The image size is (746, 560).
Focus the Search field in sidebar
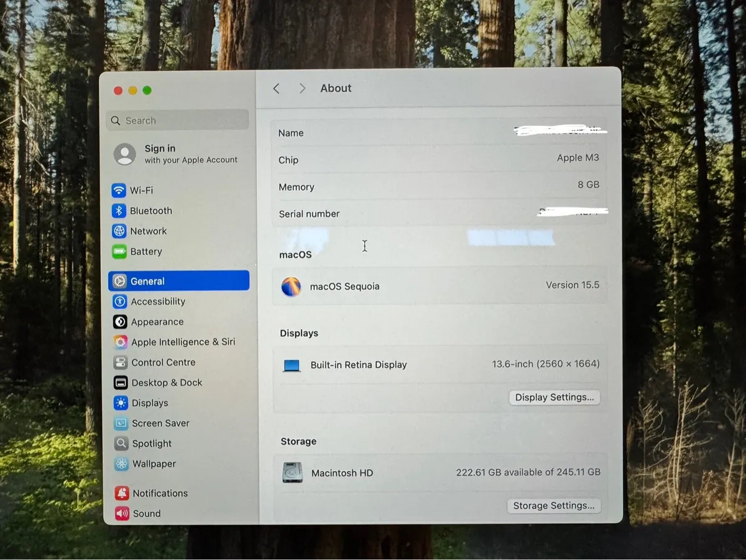click(178, 121)
